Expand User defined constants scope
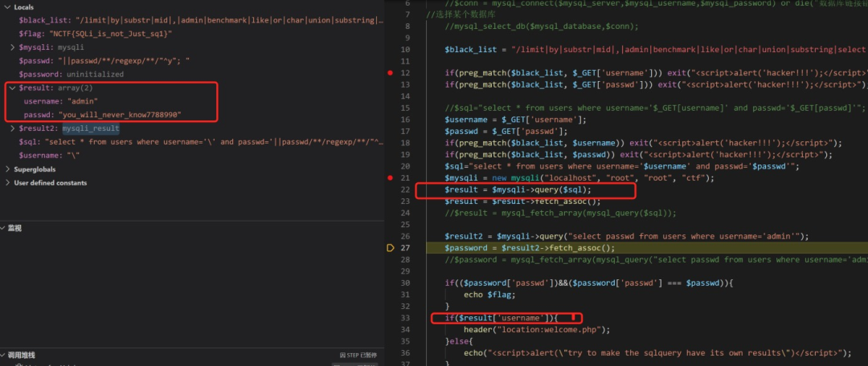Image resolution: width=868 pixels, height=366 pixels. [8, 182]
